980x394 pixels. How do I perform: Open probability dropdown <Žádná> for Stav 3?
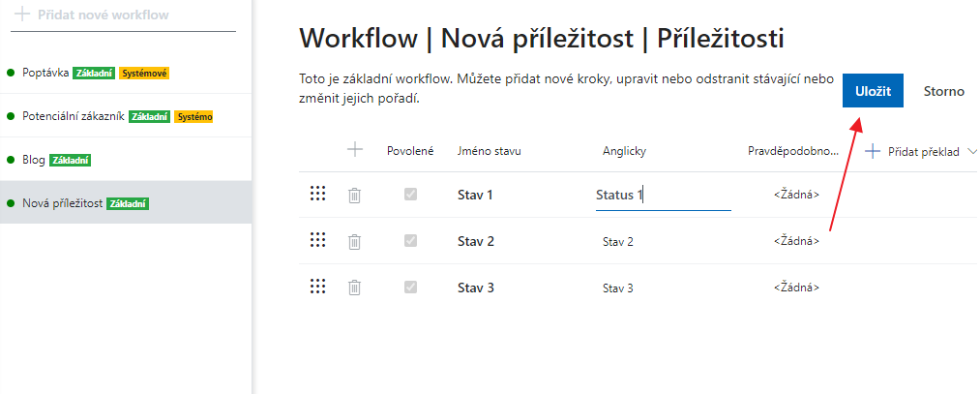(x=796, y=288)
